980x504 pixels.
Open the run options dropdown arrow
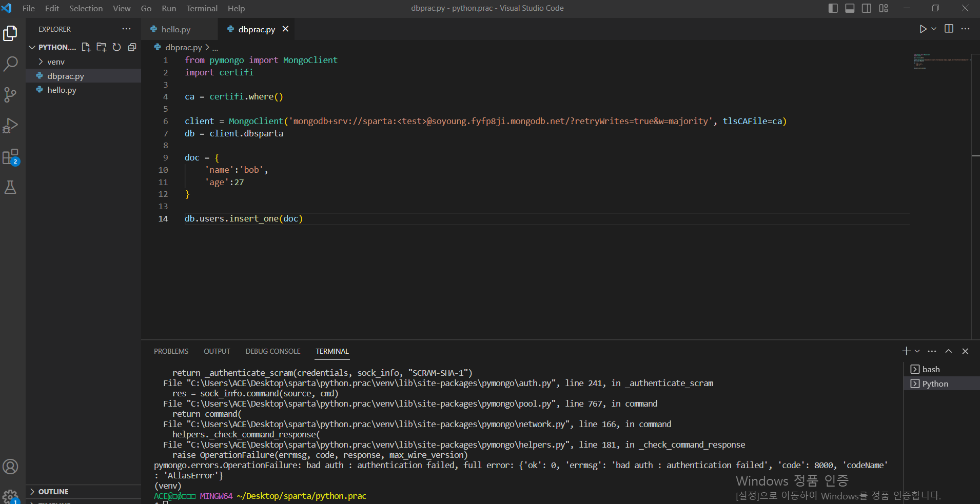(x=934, y=29)
